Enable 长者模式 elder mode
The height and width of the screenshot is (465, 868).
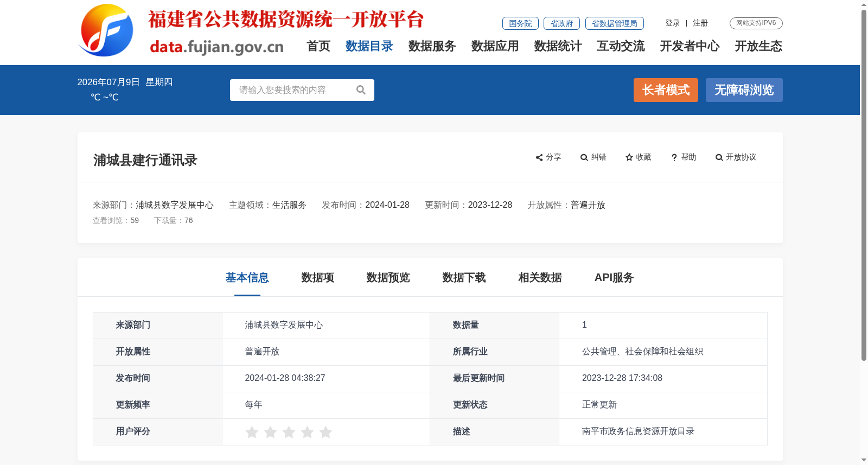[666, 90]
